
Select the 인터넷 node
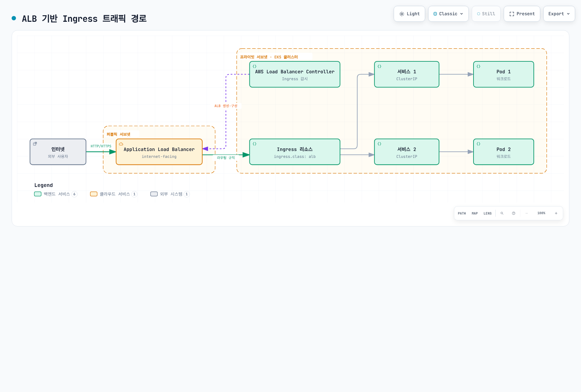58,152
